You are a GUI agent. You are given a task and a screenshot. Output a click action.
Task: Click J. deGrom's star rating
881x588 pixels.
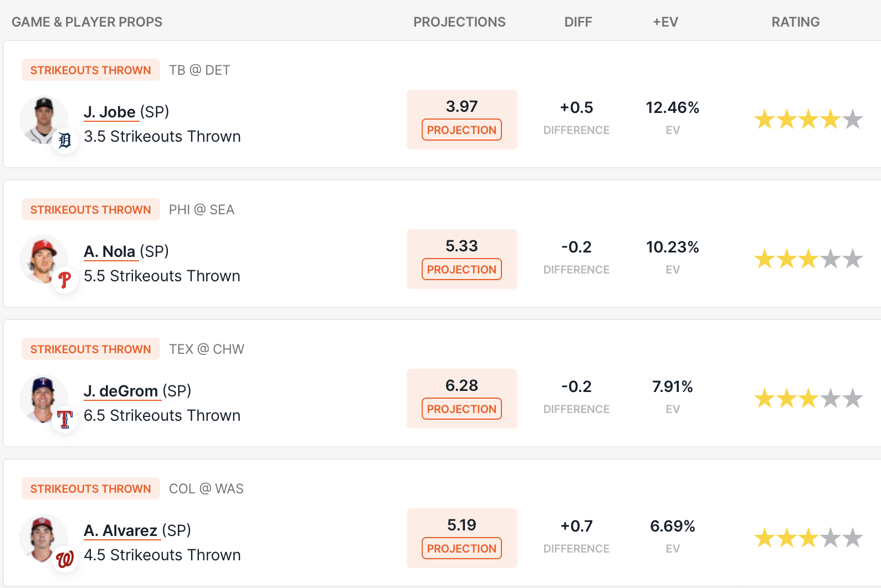coord(808,398)
